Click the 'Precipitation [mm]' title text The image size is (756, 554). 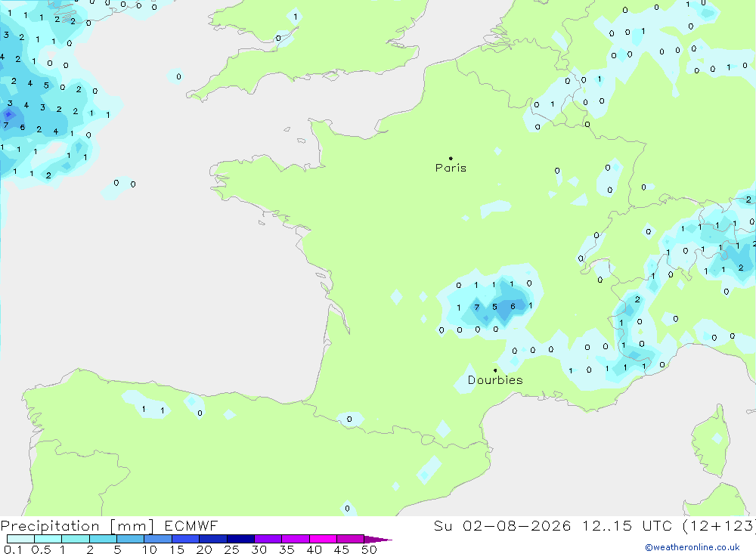pyautogui.click(x=77, y=525)
